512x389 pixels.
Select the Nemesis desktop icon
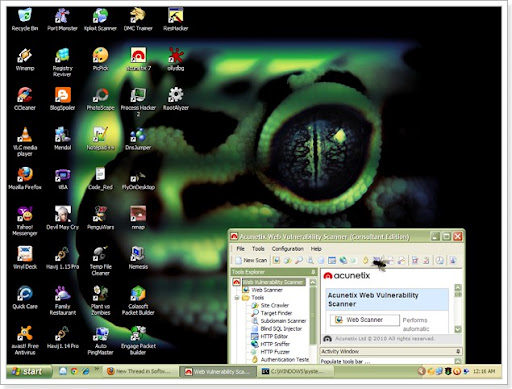coord(138,257)
